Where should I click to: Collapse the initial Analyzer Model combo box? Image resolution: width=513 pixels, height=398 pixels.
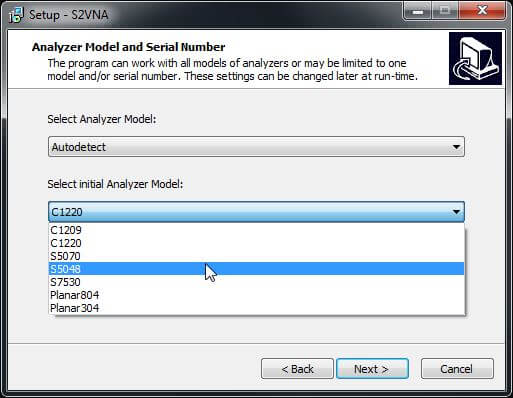click(x=256, y=212)
